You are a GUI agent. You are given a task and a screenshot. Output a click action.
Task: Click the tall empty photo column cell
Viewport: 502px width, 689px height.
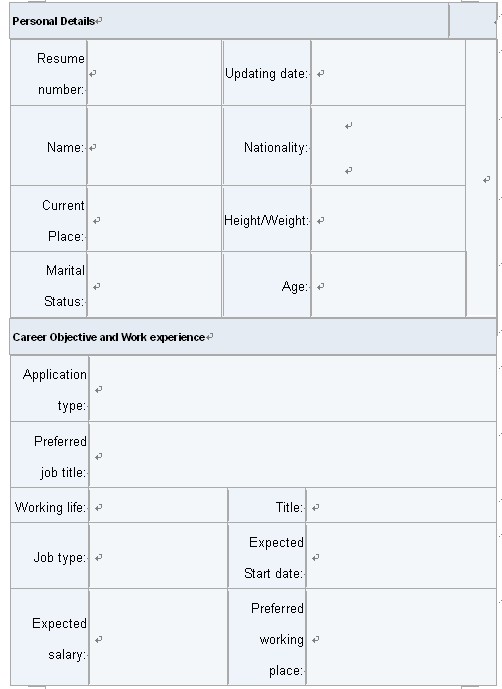pyautogui.click(x=481, y=178)
